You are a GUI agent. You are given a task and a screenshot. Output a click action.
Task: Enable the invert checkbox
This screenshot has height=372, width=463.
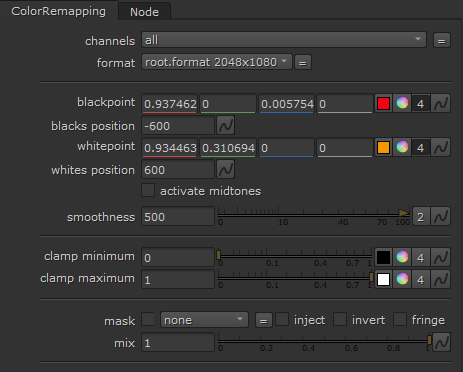[x=340, y=319]
